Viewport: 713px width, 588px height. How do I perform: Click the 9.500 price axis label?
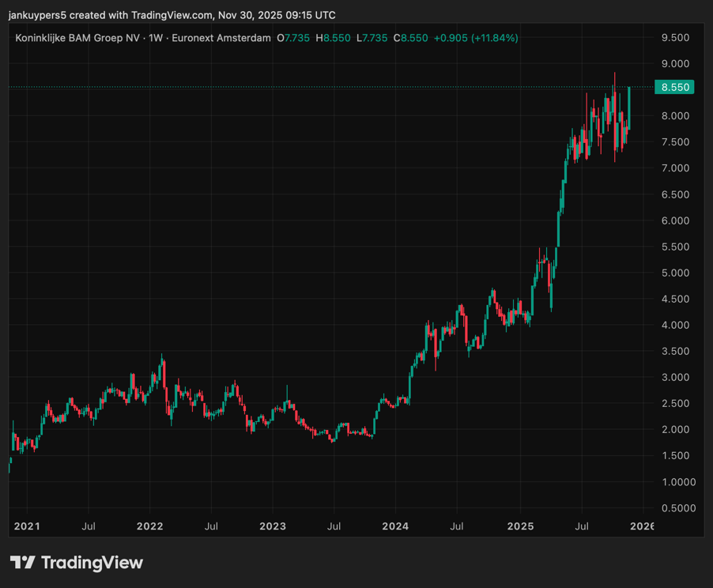(x=675, y=38)
